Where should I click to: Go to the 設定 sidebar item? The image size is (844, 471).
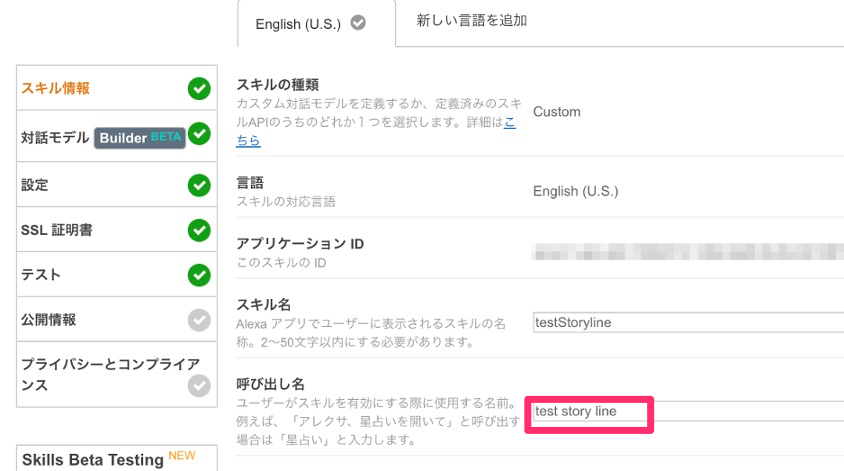tap(35, 185)
